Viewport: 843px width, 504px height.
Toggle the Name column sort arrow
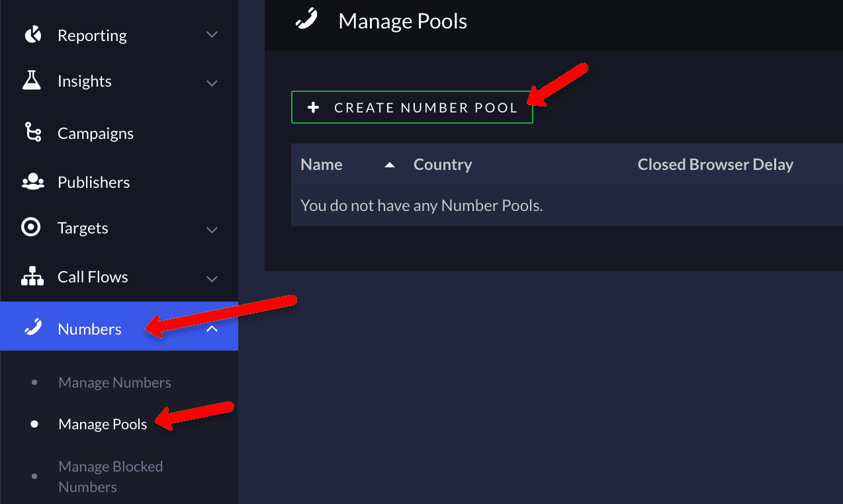(x=390, y=165)
